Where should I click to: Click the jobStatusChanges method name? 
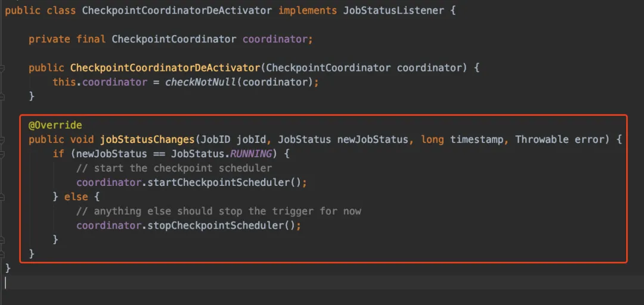[x=147, y=139]
